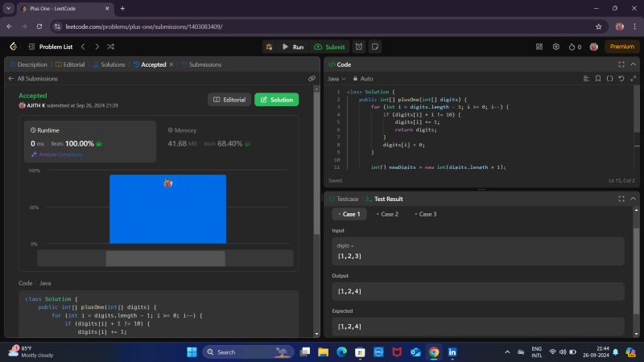Toggle the bookmark icon in editor
644x362 pixels.
(597, 79)
